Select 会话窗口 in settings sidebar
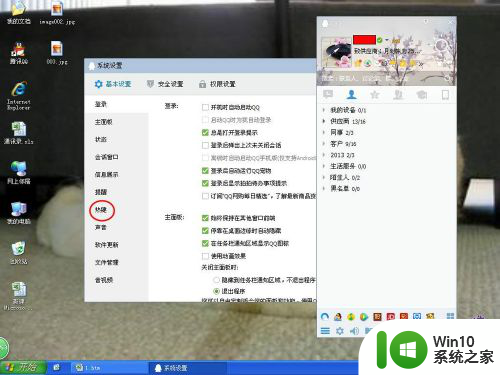Viewport: 500px width, 375px height. 106,157
